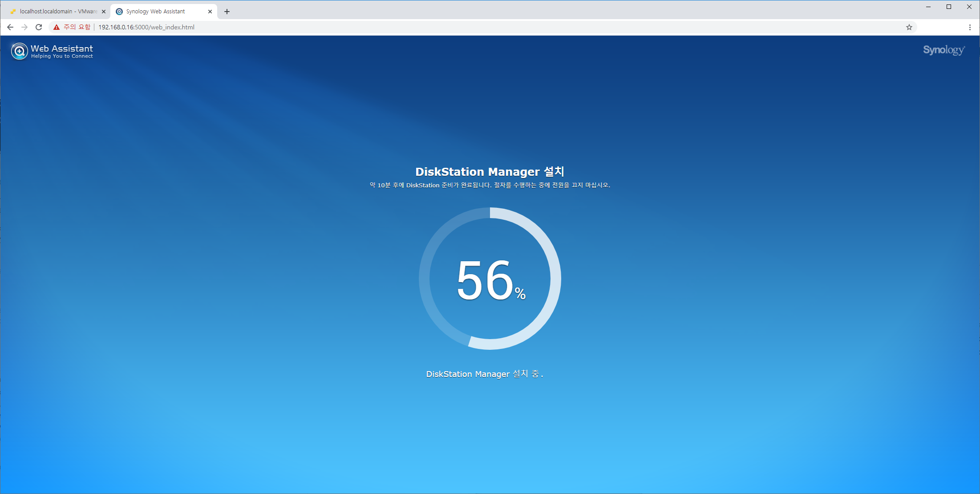Bookmark this page with the star icon
The width and height of the screenshot is (980, 494).
pyautogui.click(x=909, y=27)
